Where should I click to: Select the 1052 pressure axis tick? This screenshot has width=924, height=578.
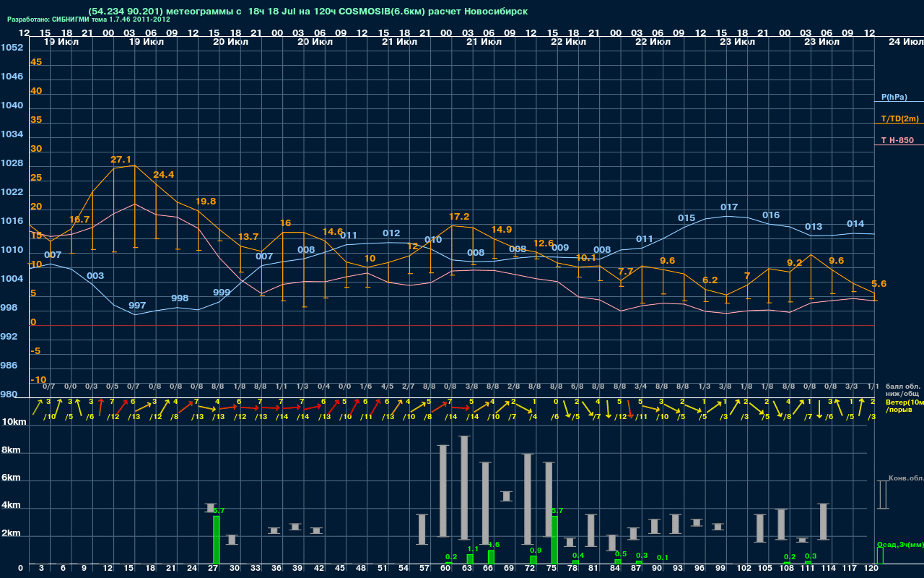tap(12, 48)
